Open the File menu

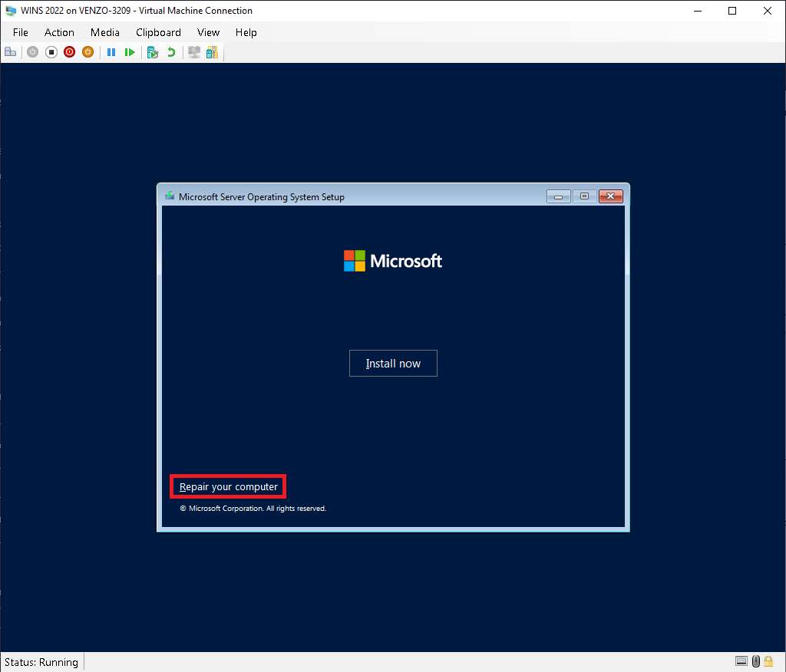point(21,32)
